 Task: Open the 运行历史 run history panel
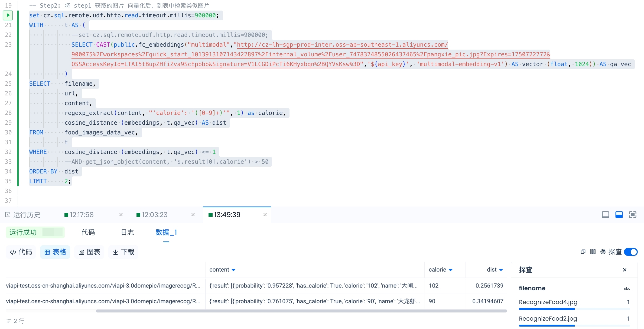[23, 215]
